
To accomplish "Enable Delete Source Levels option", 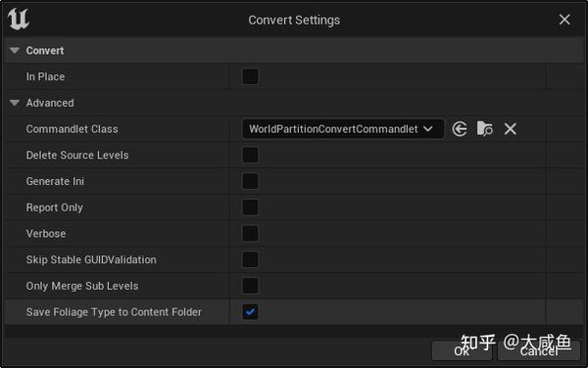I will (250, 155).
